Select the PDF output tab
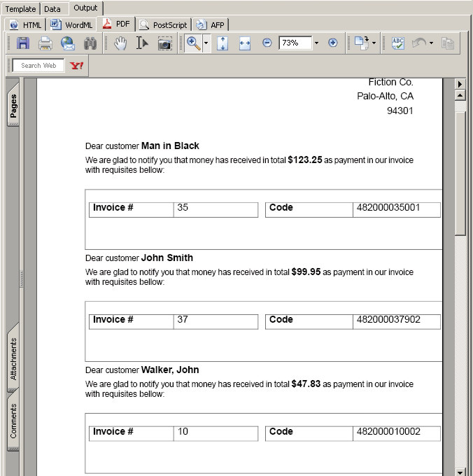Image resolution: width=473 pixels, height=476 pixels. tap(115, 24)
